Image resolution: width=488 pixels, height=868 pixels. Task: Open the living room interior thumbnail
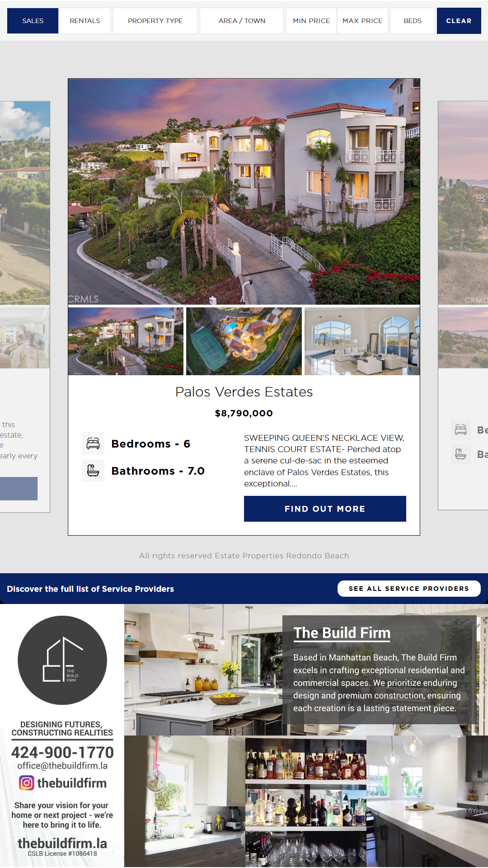(362, 341)
